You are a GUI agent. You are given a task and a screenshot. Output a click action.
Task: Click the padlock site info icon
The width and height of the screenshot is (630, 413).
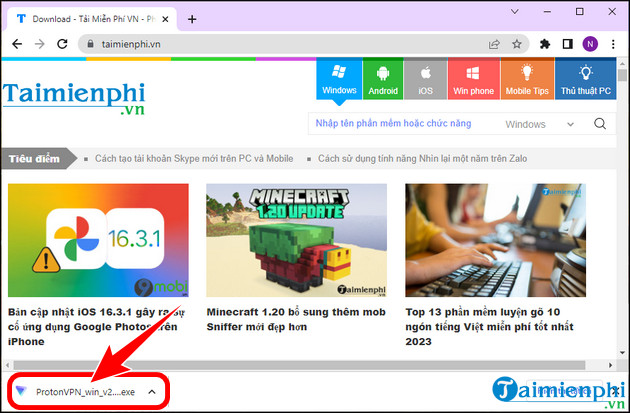point(90,44)
